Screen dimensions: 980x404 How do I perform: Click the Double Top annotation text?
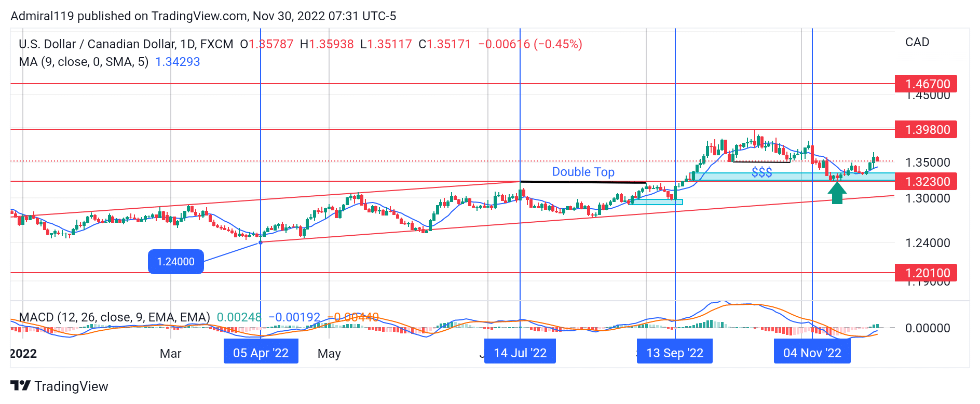point(583,172)
